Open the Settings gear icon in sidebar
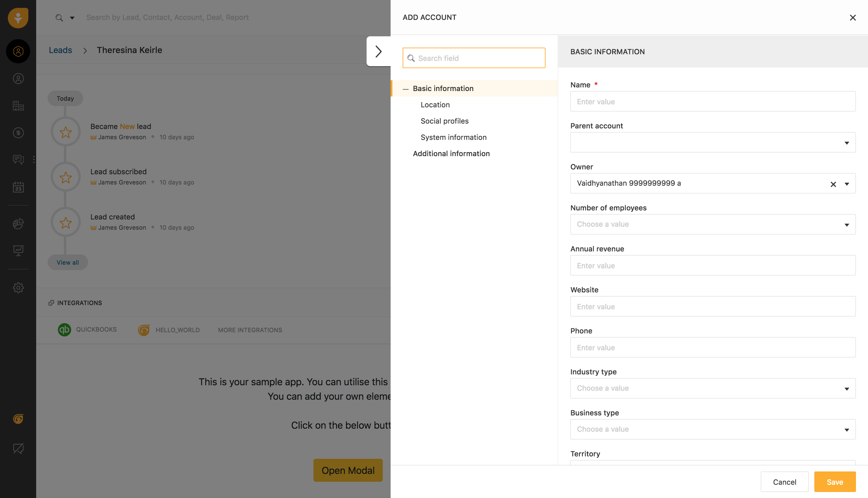Screen dimensions: 868x498 (18, 288)
